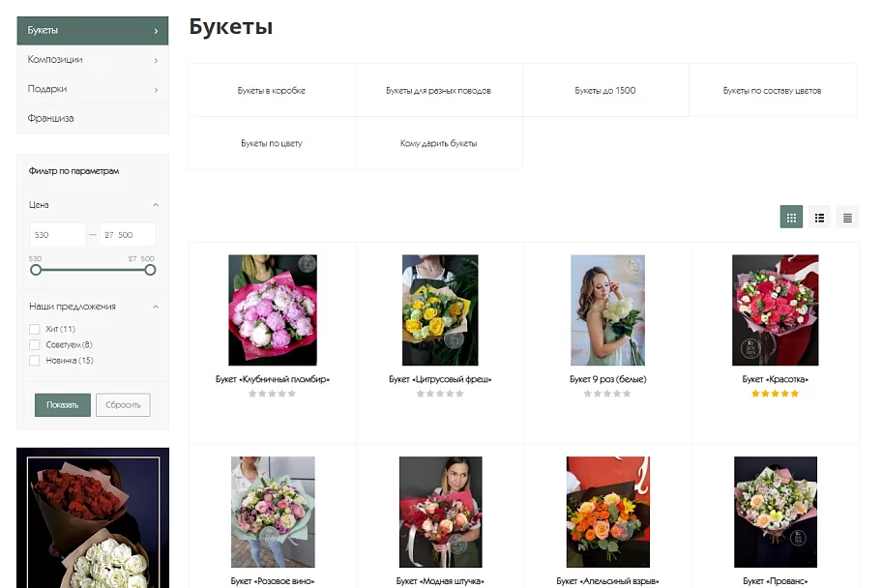Open Букет «Красотка» photo
Viewport: 882px width, 588px height.
pyautogui.click(x=775, y=310)
